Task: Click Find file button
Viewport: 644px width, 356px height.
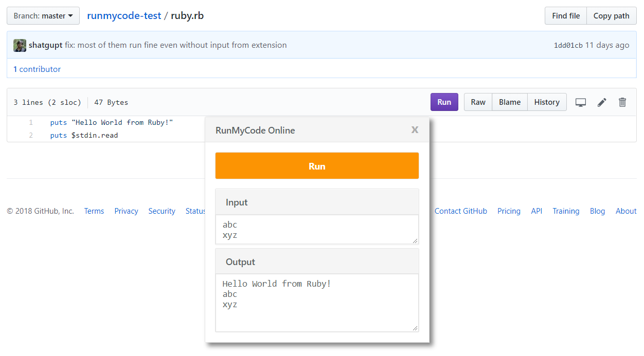Action: pyautogui.click(x=566, y=16)
